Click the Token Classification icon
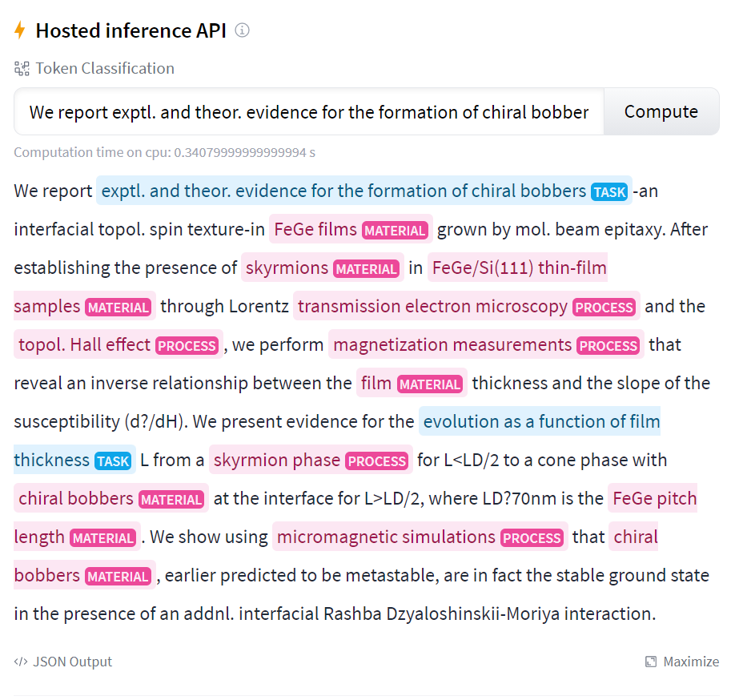Viewport: 747px width, 700px height. 22,69
